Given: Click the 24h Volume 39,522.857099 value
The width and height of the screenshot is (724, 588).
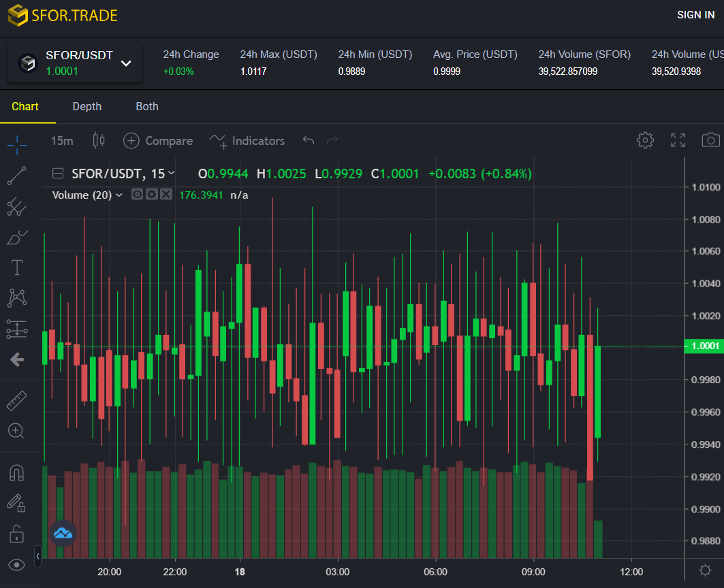Looking at the screenshot, I should [567, 71].
